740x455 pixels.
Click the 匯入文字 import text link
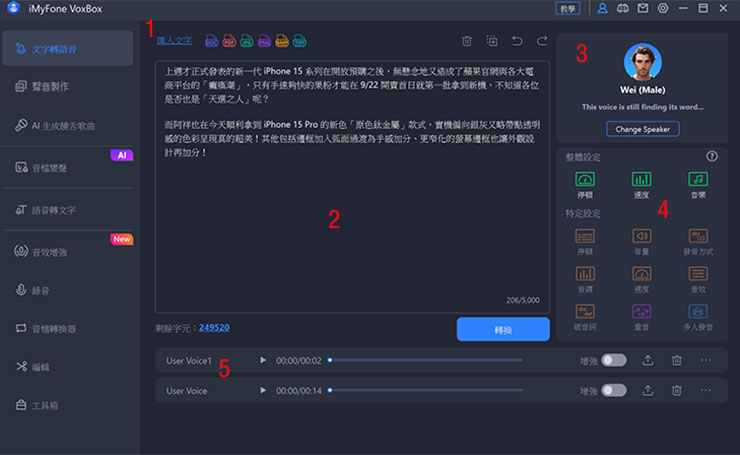174,41
